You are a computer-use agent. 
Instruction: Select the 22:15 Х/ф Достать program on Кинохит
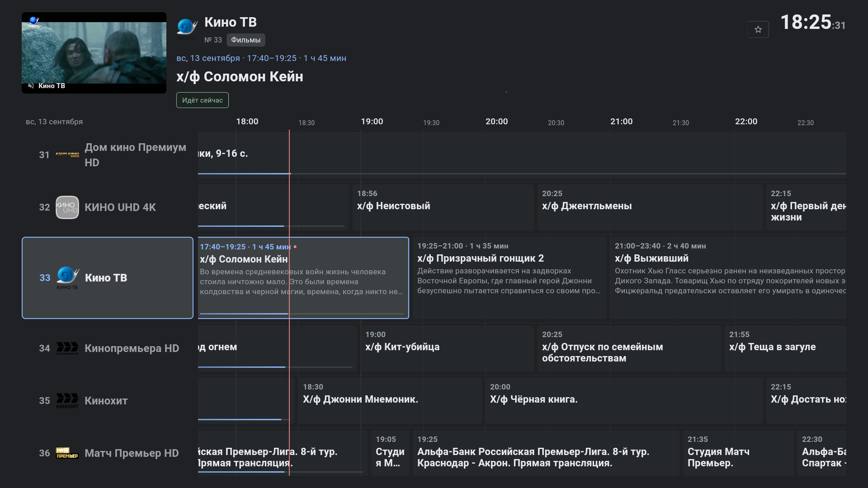coord(806,401)
